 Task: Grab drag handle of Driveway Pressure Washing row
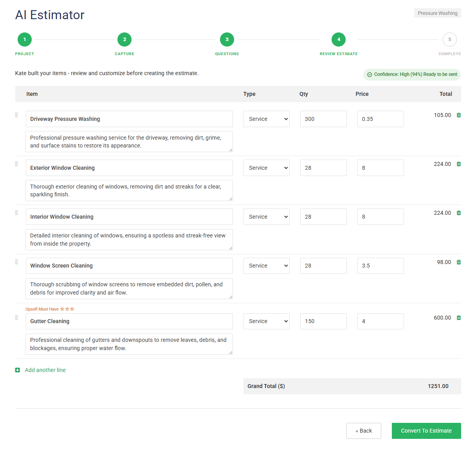click(16, 115)
